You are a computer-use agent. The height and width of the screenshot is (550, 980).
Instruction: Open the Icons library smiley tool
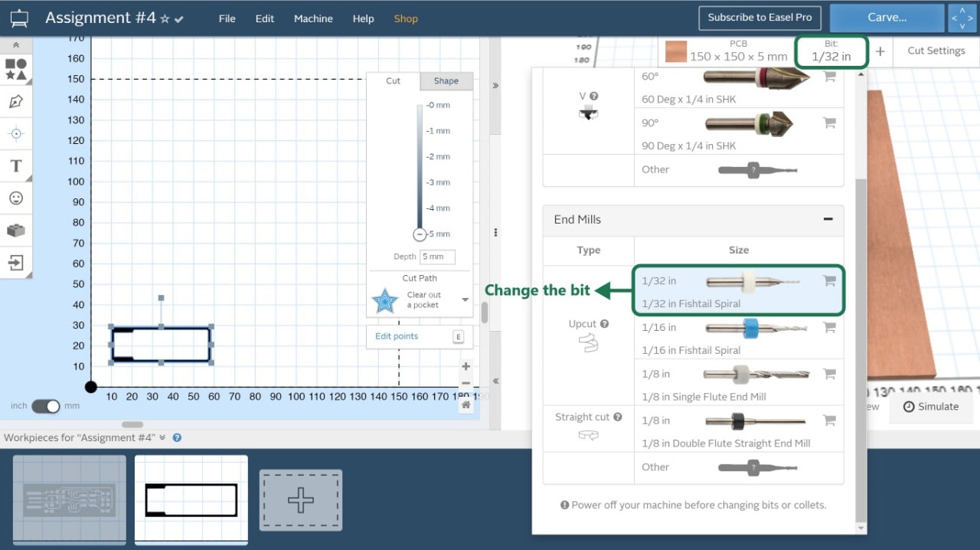[x=16, y=198]
